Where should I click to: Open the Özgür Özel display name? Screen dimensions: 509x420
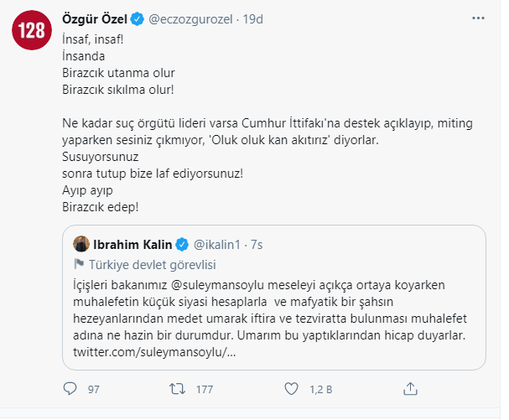click(x=96, y=17)
